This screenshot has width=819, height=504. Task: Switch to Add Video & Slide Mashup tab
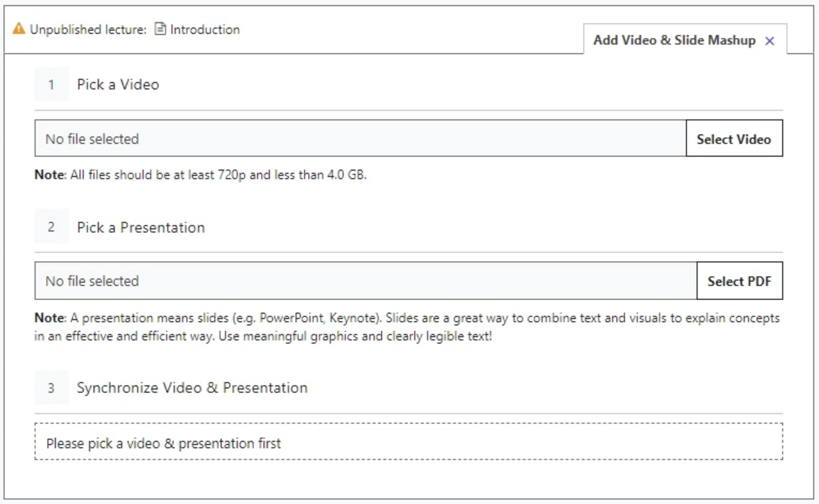coord(674,40)
